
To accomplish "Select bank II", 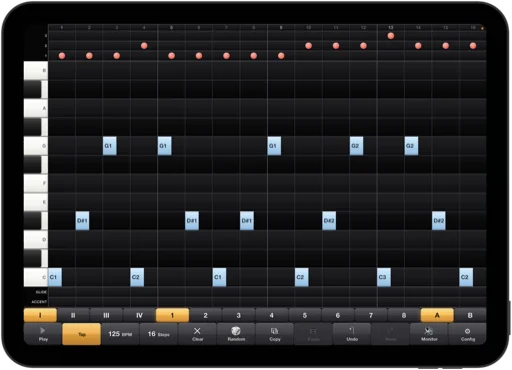I will pos(73,315).
